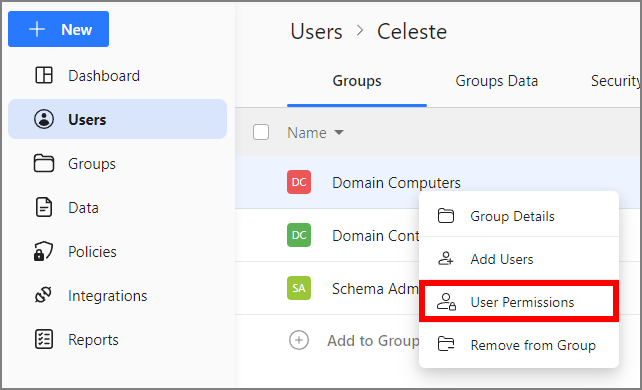Tick the select-all checkbox in table header
The image size is (642, 390).
click(261, 132)
